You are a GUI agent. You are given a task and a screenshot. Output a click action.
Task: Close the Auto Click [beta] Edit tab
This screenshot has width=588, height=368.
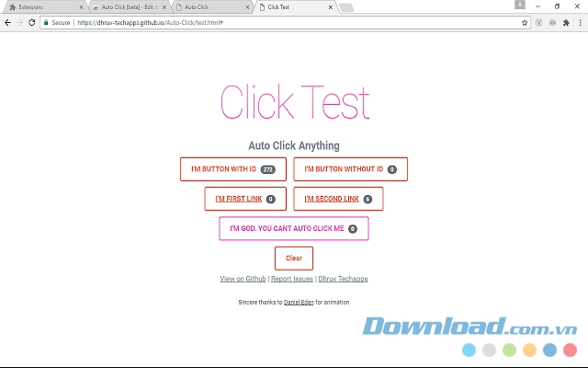(x=164, y=7)
